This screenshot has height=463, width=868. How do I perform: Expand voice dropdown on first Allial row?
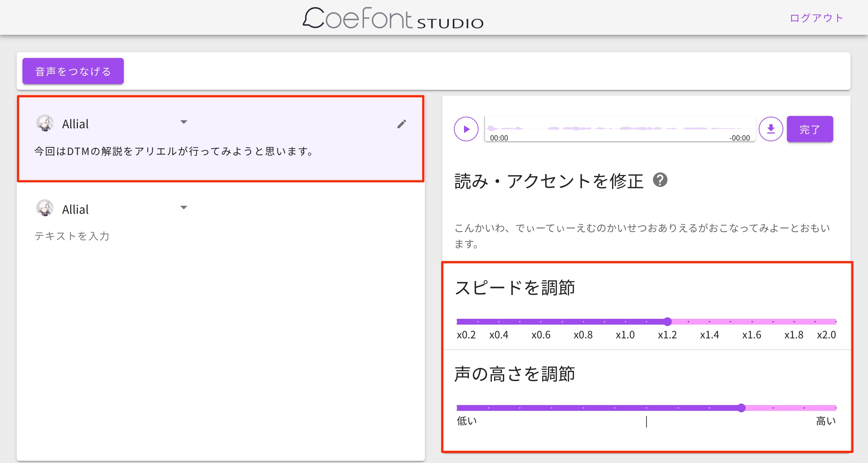(184, 122)
